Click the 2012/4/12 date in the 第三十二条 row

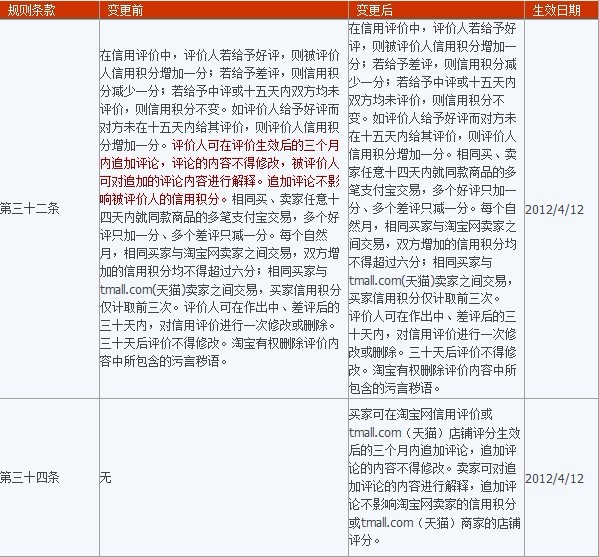click(x=554, y=209)
